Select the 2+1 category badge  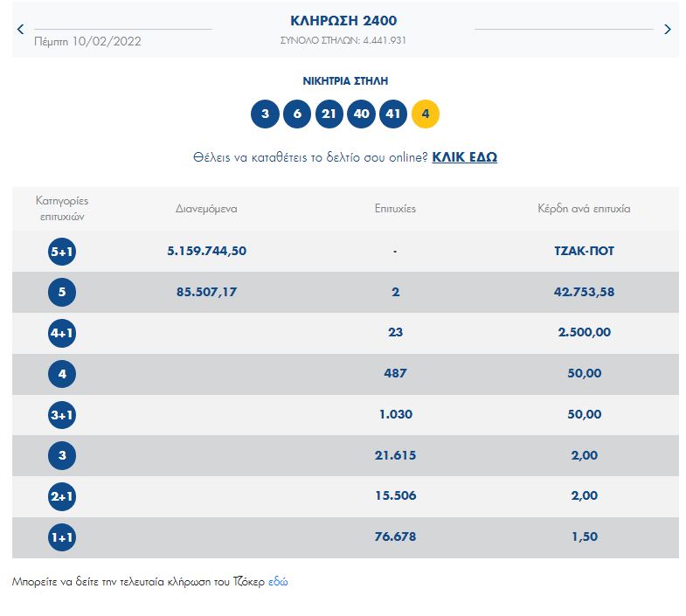(62, 496)
